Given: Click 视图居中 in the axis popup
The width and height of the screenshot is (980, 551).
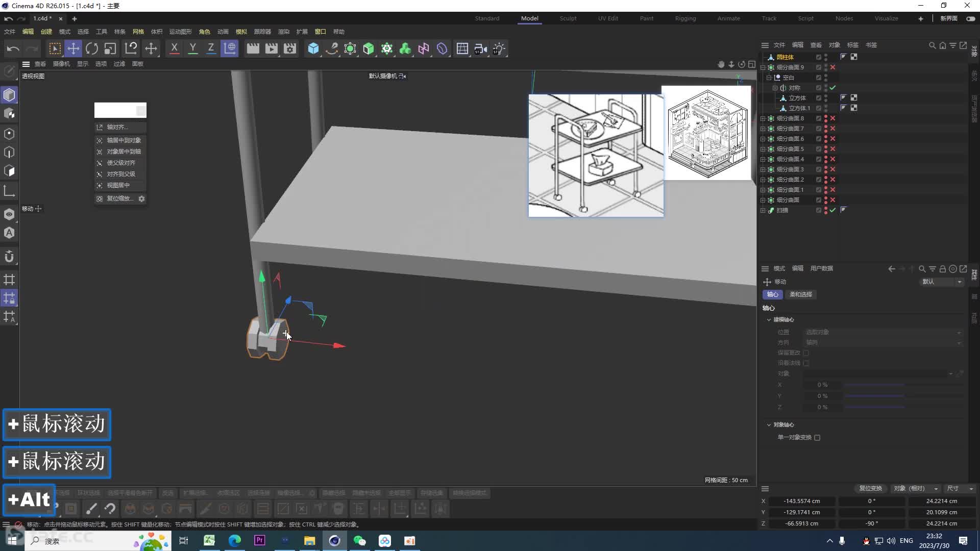Looking at the screenshot, I should [x=120, y=185].
